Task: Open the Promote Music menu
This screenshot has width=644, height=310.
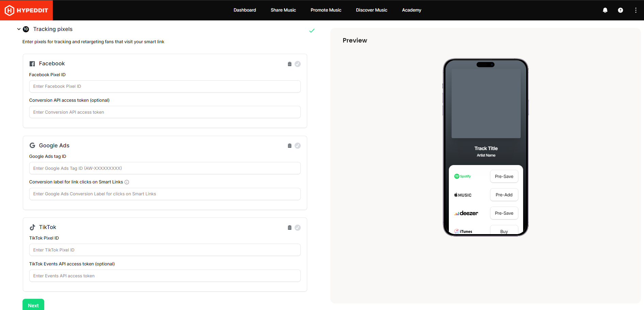Action: (x=326, y=10)
